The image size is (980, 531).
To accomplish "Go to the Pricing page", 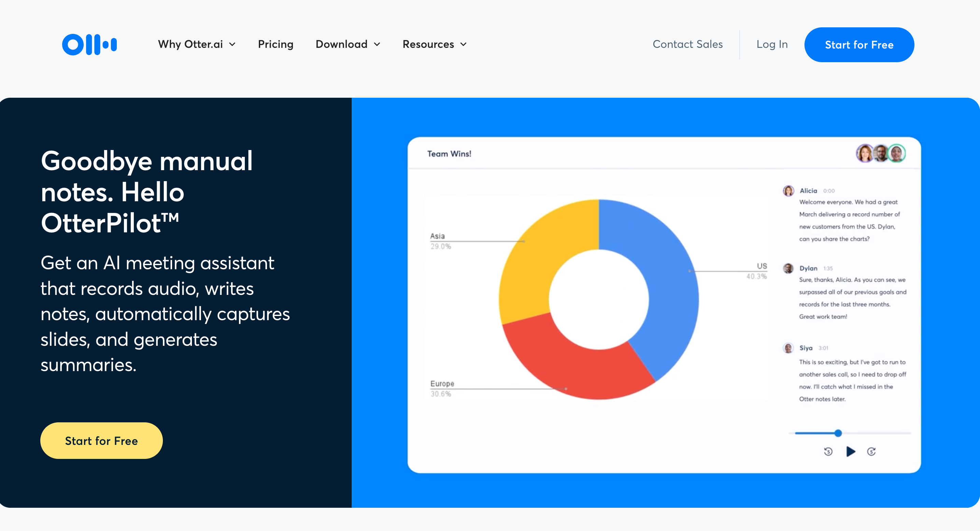I will click(x=276, y=44).
